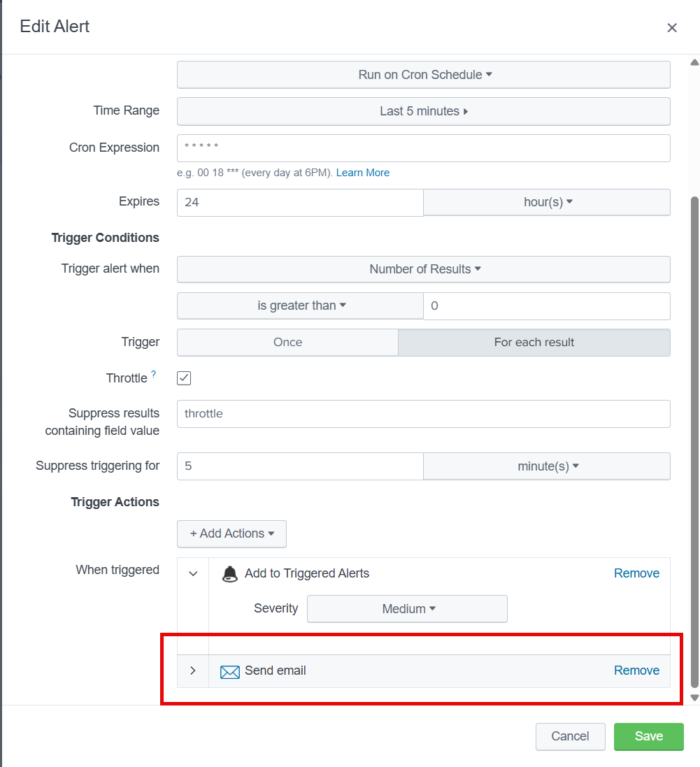Open the is greater than comparison dropdown
The height and width of the screenshot is (767, 700).
pos(300,306)
